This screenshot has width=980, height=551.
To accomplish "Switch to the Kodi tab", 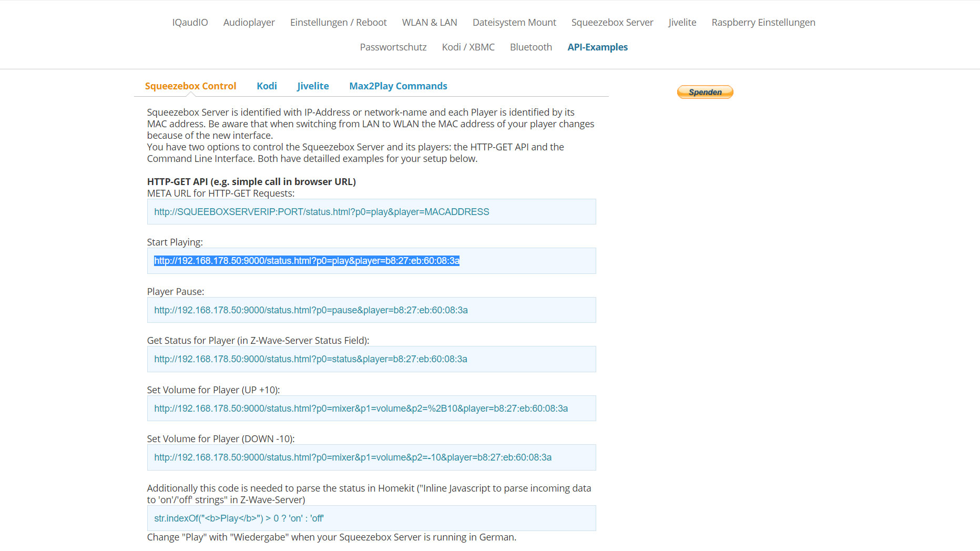I will tap(267, 86).
